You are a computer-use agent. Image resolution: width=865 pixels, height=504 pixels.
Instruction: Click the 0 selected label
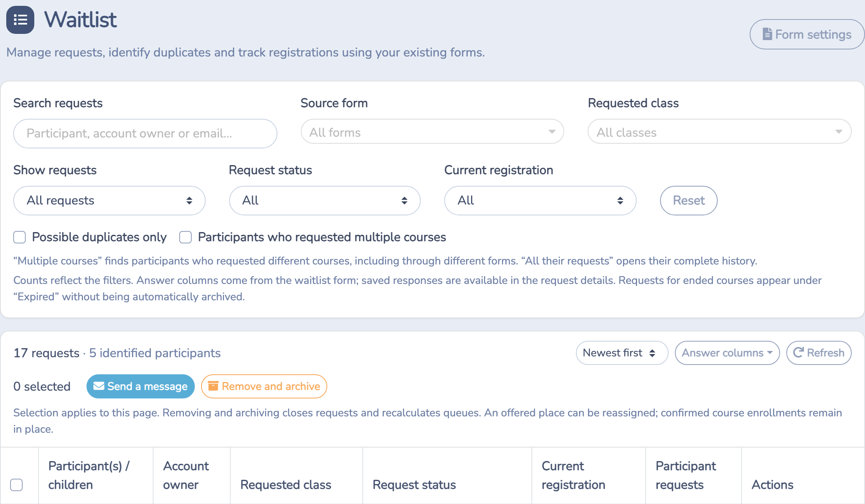click(x=42, y=386)
